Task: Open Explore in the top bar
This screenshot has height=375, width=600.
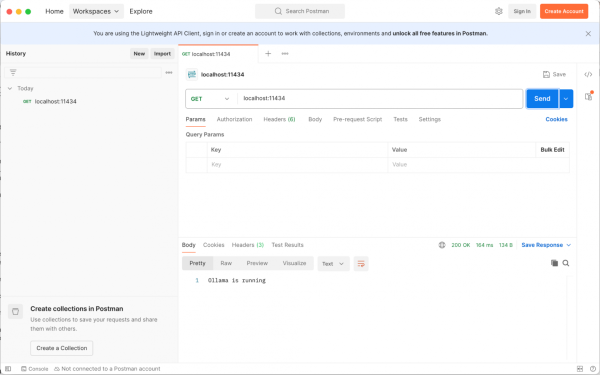Action: pos(141,11)
